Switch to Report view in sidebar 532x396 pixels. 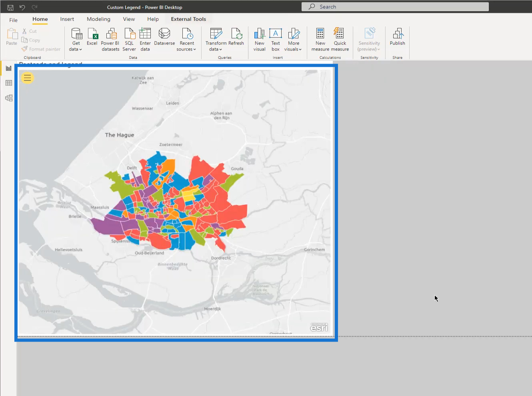pyautogui.click(x=9, y=68)
